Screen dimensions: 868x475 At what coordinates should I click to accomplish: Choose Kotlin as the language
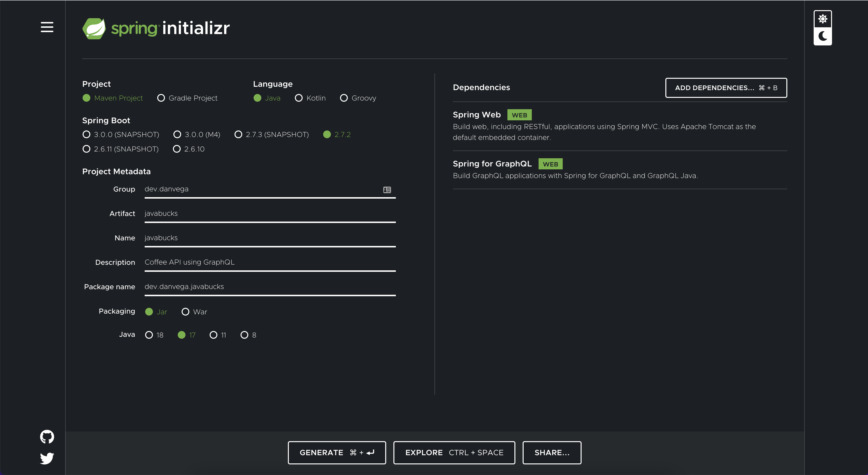pos(299,98)
